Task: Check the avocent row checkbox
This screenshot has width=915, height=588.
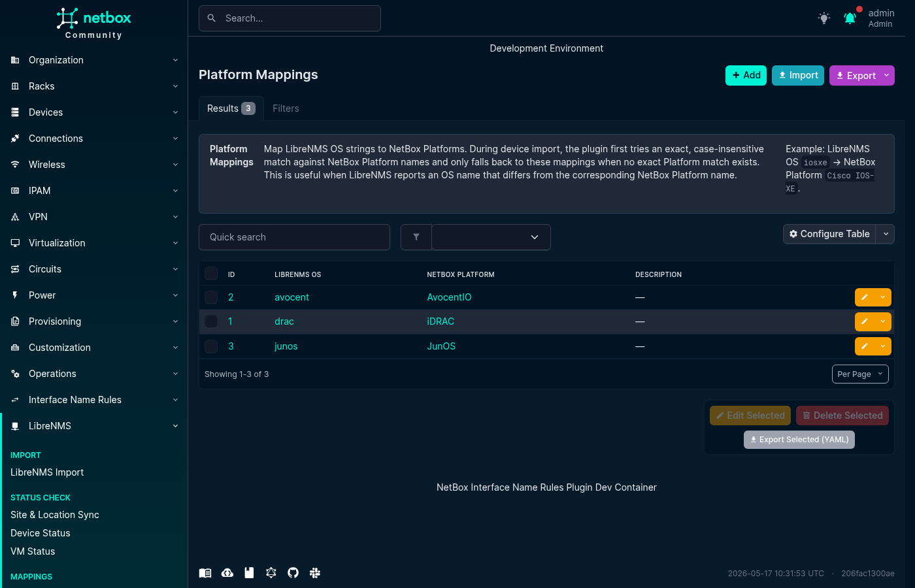Action: pyautogui.click(x=211, y=297)
